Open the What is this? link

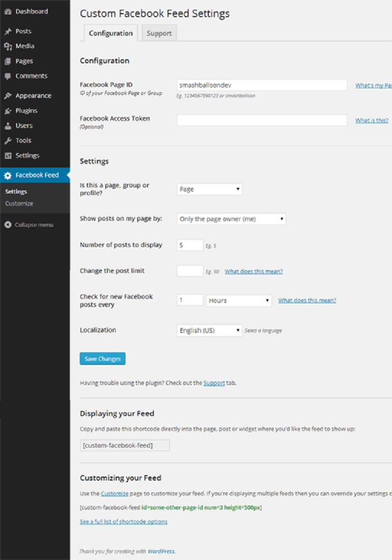tap(371, 120)
